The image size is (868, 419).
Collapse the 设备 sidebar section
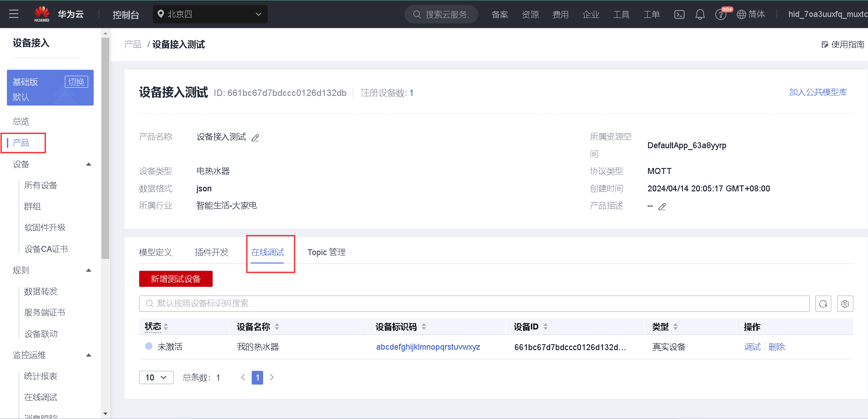click(89, 164)
